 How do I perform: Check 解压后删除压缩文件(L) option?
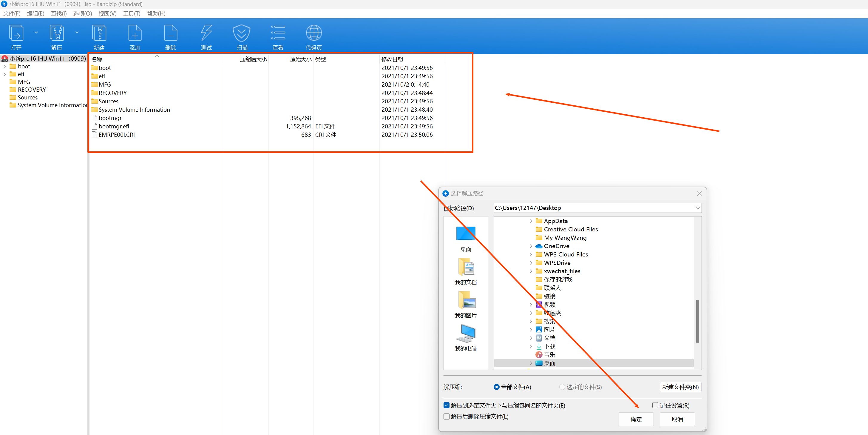[447, 416]
